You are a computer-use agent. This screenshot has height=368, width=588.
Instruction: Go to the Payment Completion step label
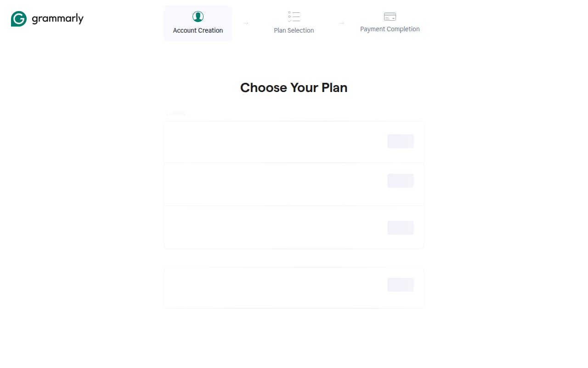click(x=390, y=29)
